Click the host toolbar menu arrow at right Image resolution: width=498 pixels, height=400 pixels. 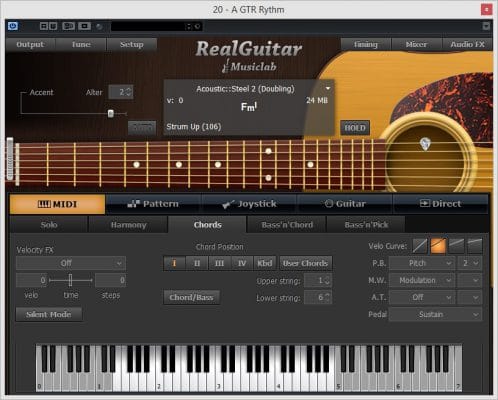click(486, 26)
